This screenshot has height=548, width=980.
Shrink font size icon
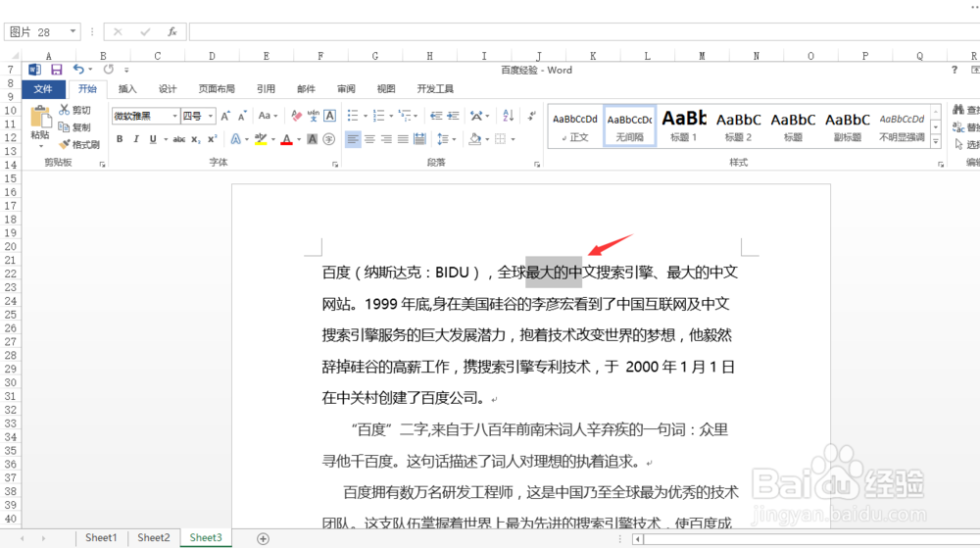pos(242,116)
